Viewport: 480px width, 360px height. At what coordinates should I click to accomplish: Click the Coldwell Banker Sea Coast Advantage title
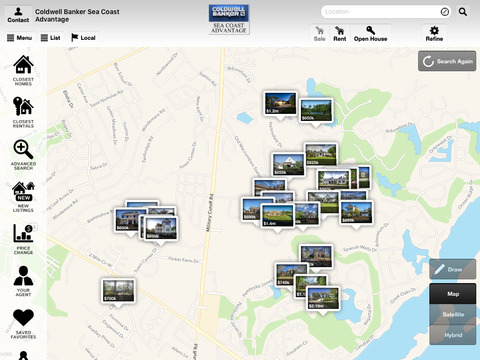click(x=77, y=15)
